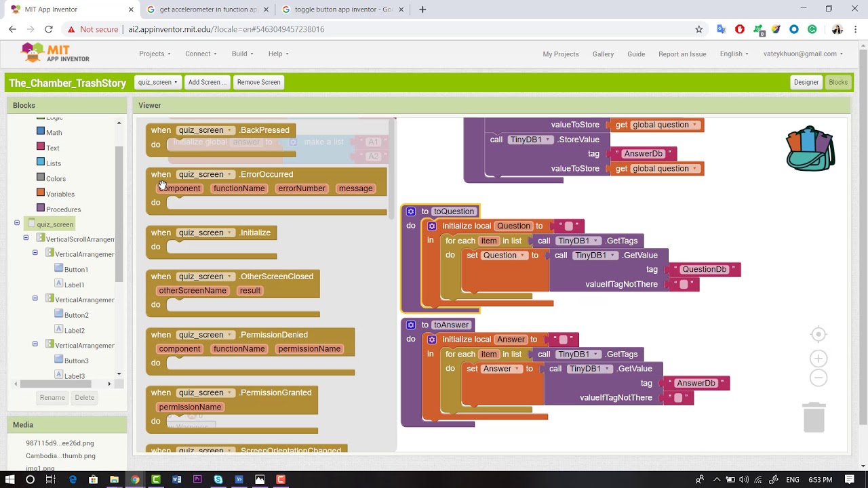Click the Remove Screen button
868x488 pixels.
point(258,82)
